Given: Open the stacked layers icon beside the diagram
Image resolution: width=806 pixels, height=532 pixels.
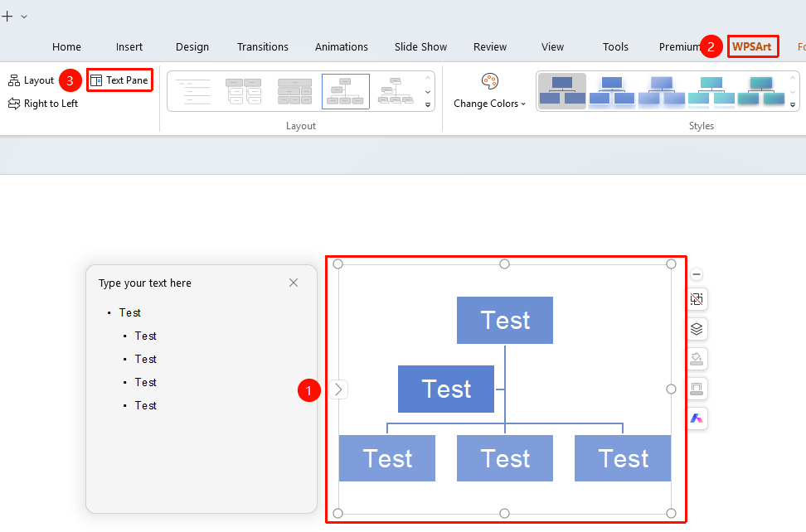Looking at the screenshot, I should click(x=697, y=329).
